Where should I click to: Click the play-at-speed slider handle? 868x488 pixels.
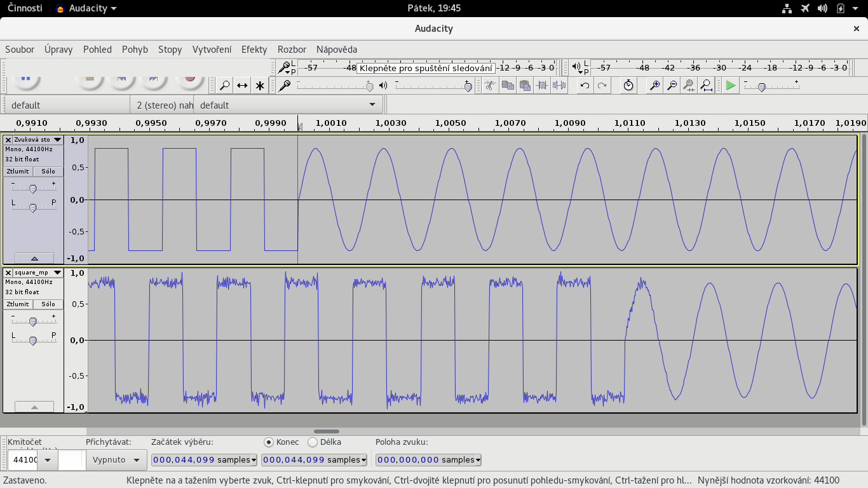761,86
